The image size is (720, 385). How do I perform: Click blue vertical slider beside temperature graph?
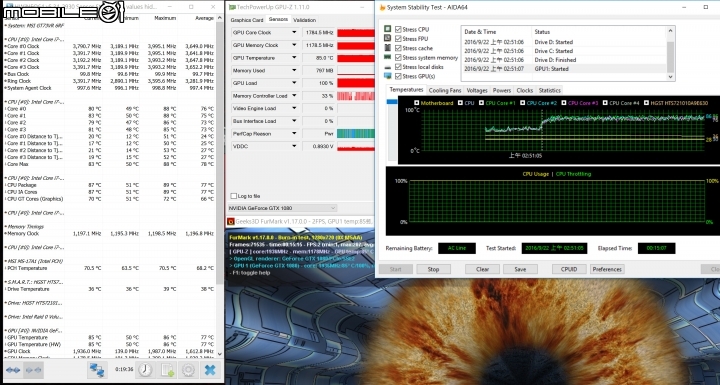coord(392,102)
